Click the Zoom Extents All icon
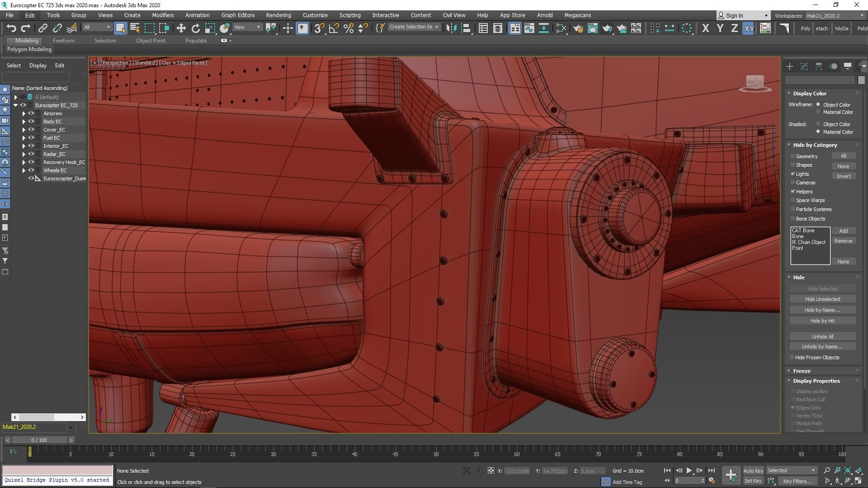Image resolution: width=868 pixels, height=488 pixels. point(859,470)
